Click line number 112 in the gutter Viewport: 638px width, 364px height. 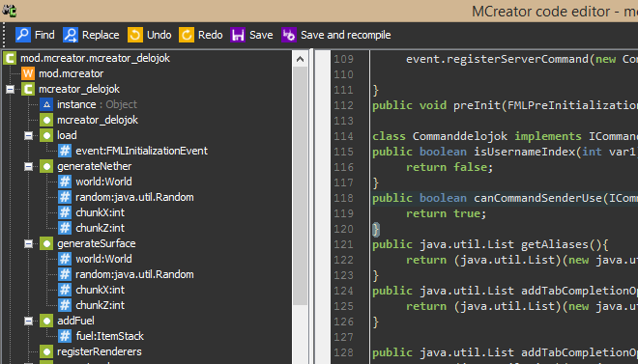[x=343, y=105]
